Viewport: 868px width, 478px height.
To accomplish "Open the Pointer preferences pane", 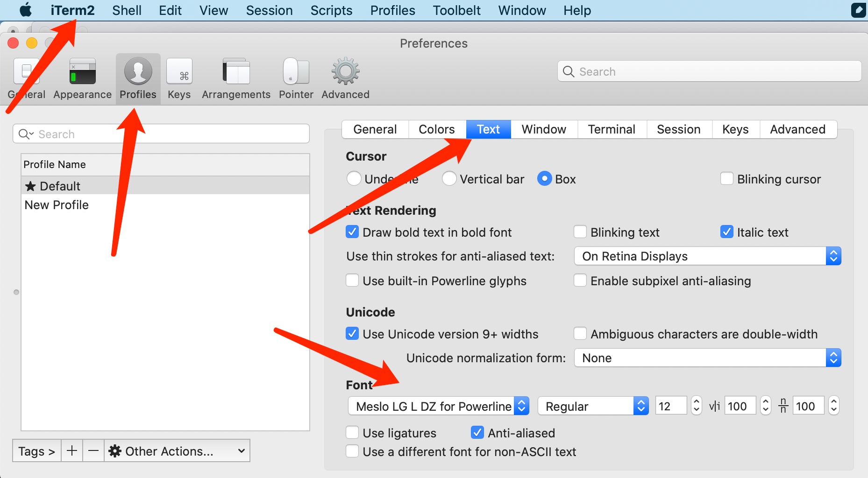I will pos(296,78).
